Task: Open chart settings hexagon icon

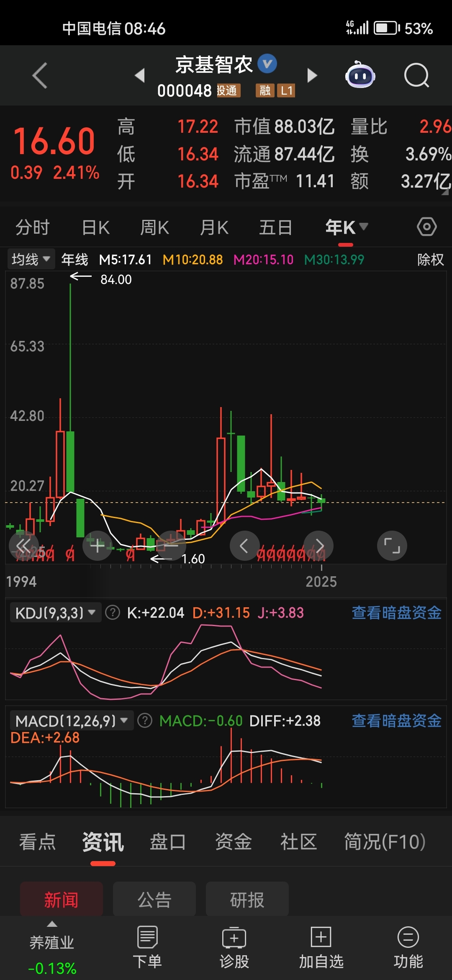Action: (427, 227)
